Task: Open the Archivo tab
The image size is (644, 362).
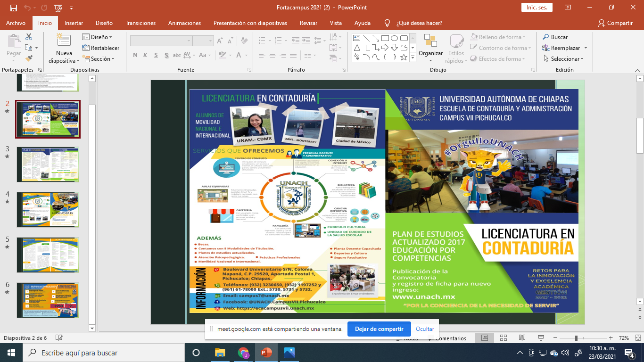Action: [x=16, y=23]
